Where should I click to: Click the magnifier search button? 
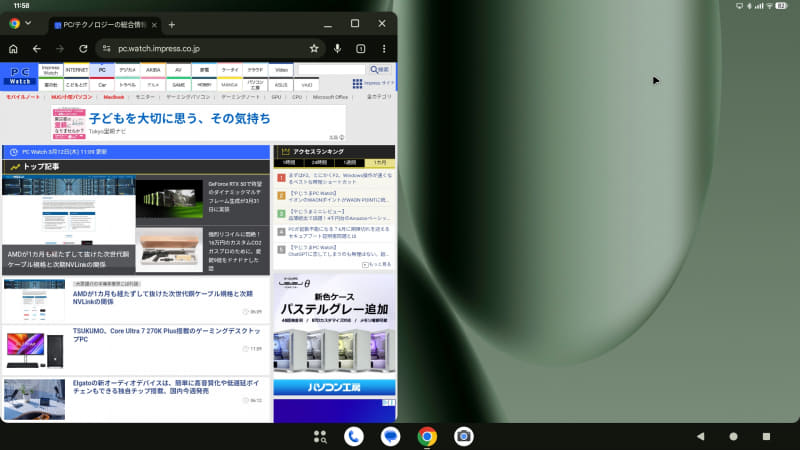coord(380,69)
